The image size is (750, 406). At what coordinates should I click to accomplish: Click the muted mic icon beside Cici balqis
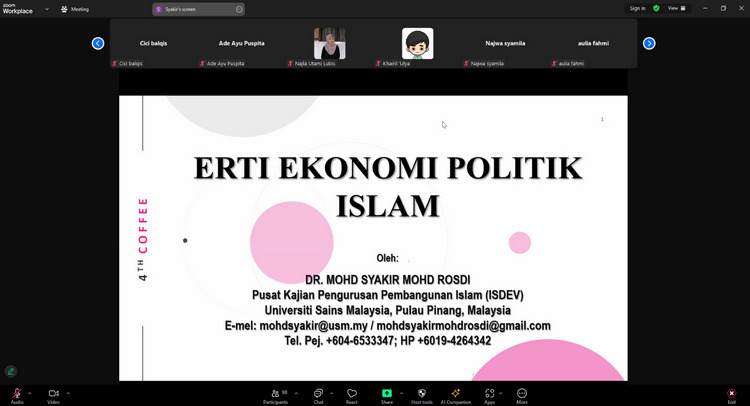click(x=114, y=63)
